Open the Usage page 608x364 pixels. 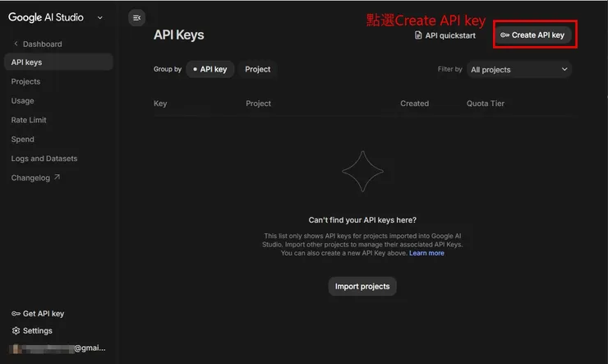(x=22, y=101)
